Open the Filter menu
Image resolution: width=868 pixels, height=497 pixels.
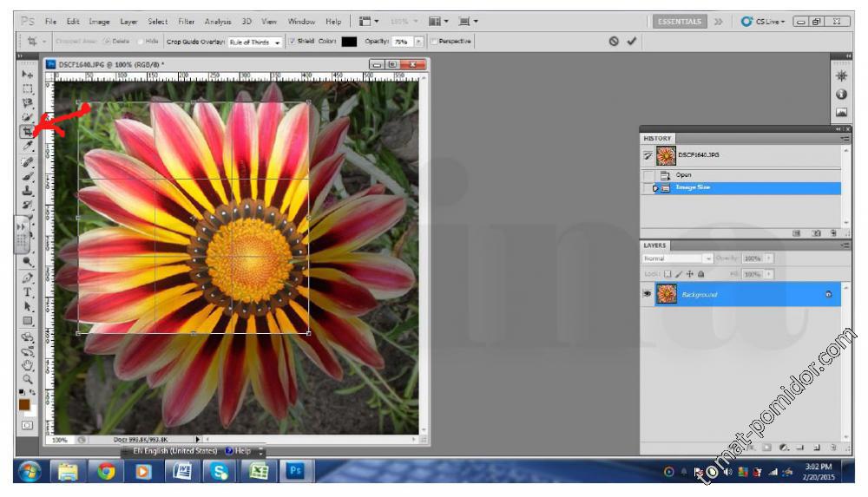(187, 21)
